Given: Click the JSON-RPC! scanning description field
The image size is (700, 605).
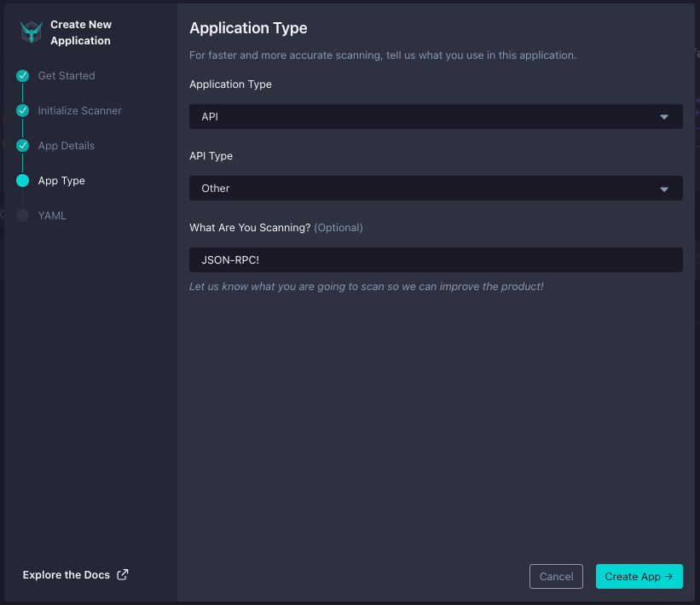Looking at the screenshot, I should tap(436, 259).
